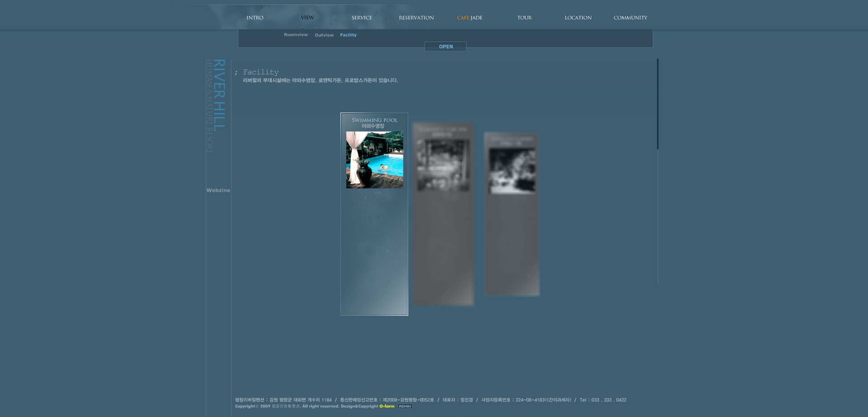
Task: Navigate to the TOUR page
Action: point(524,18)
